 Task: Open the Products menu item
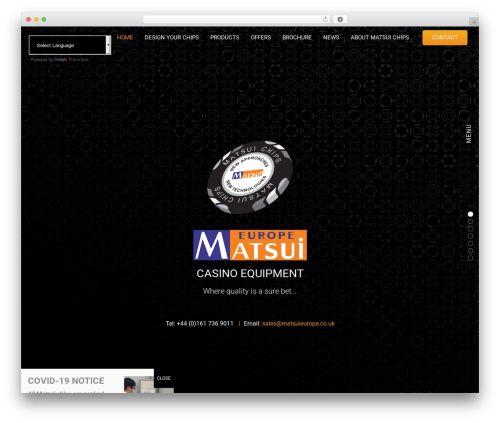pos(225,37)
